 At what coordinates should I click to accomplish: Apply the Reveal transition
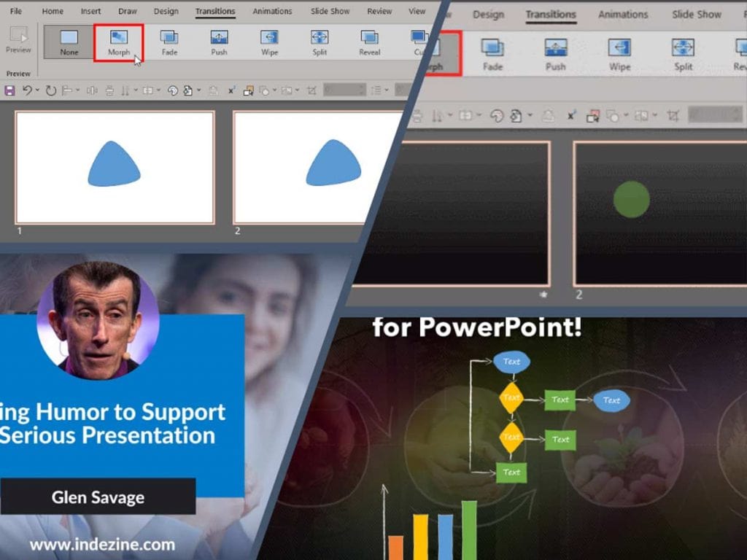(x=368, y=42)
